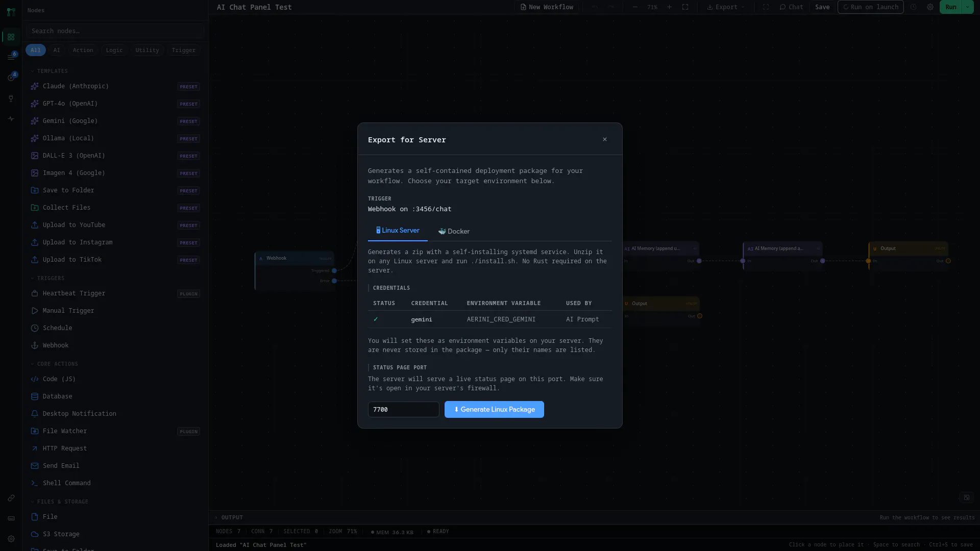Click the Run on launch button
980x551 pixels.
click(x=871, y=7)
